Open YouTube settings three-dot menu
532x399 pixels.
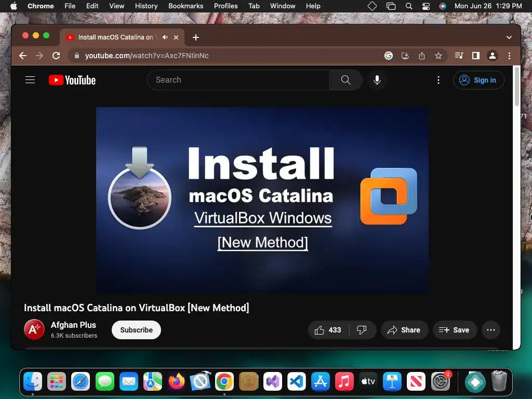coord(438,80)
